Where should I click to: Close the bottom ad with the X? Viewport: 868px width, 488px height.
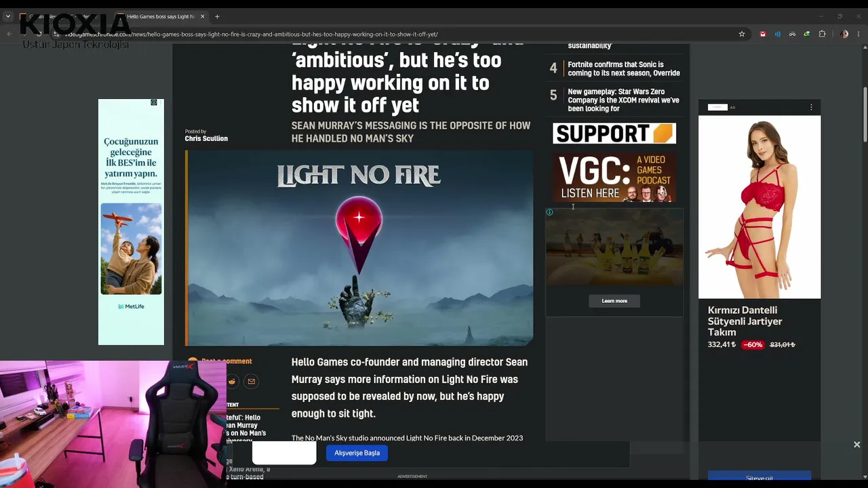click(x=856, y=445)
